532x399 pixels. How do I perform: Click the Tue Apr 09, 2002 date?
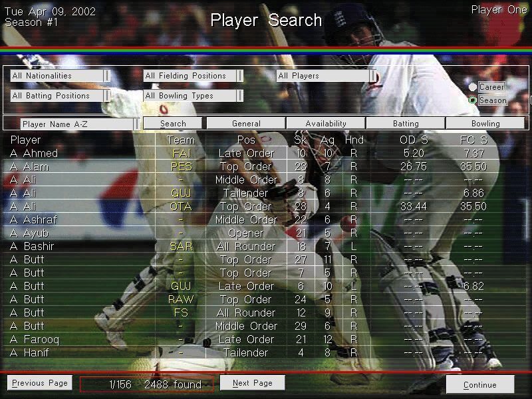click(50, 11)
